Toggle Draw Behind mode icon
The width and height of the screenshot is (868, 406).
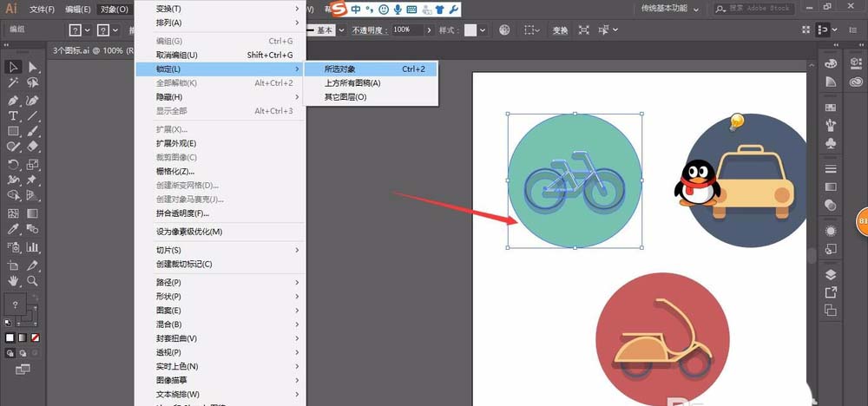(x=23, y=353)
